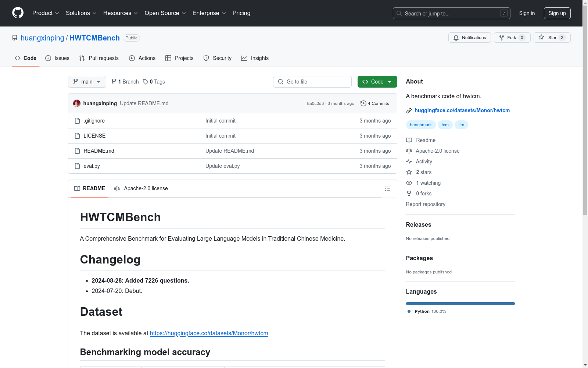Image resolution: width=588 pixels, height=368 pixels.
Task: Expand the Product menu
Action: (x=46, y=13)
